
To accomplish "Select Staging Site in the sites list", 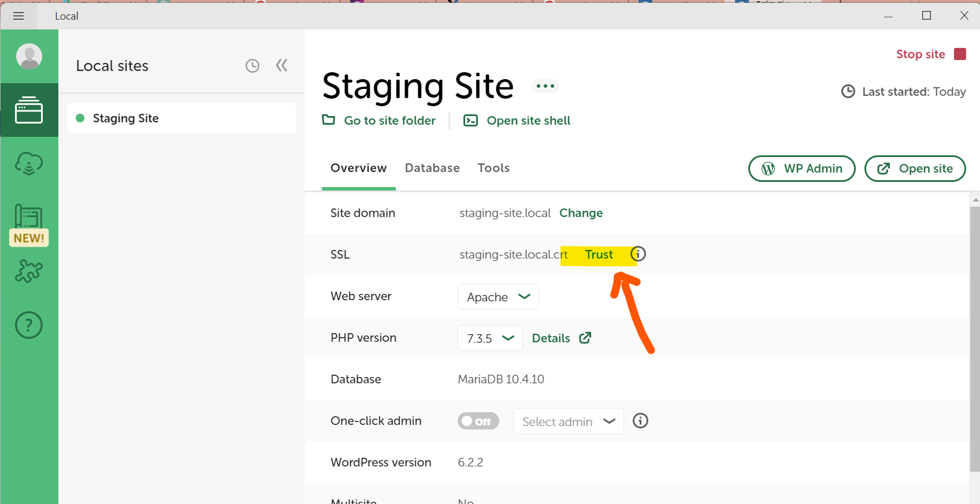I will pos(181,118).
